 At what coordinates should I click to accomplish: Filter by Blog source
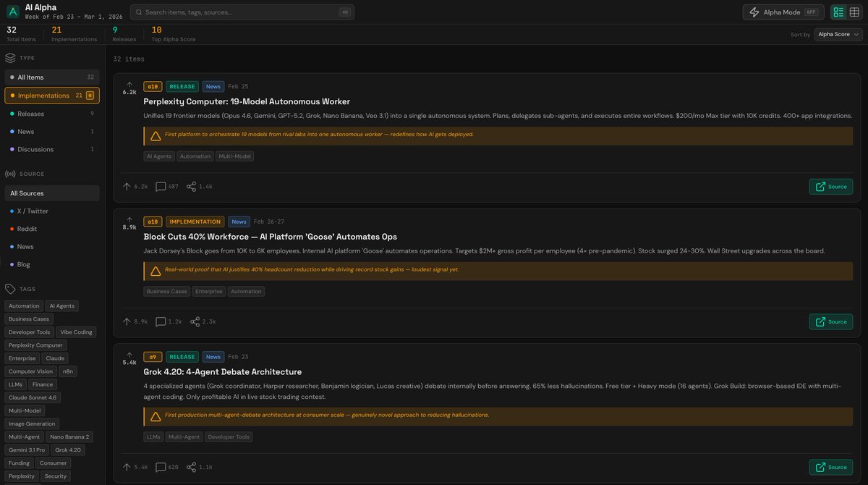(52, 264)
